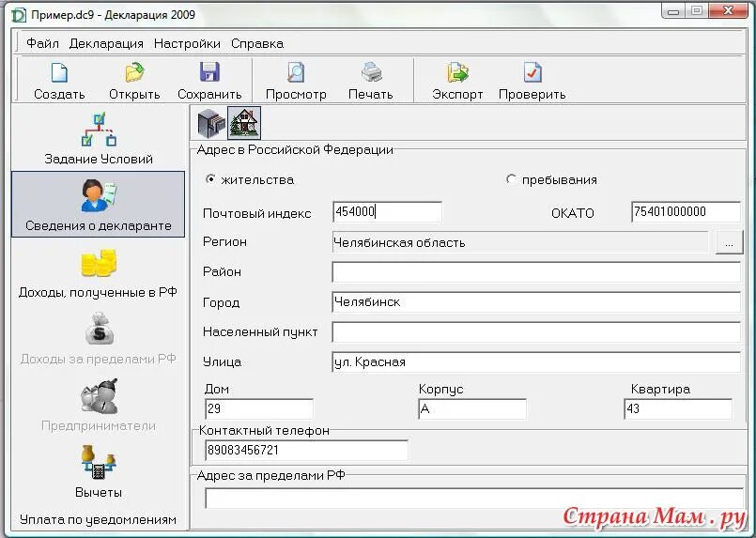The width and height of the screenshot is (756, 538).
Task: Click the empty Населенный пункт field
Action: click(536, 332)
